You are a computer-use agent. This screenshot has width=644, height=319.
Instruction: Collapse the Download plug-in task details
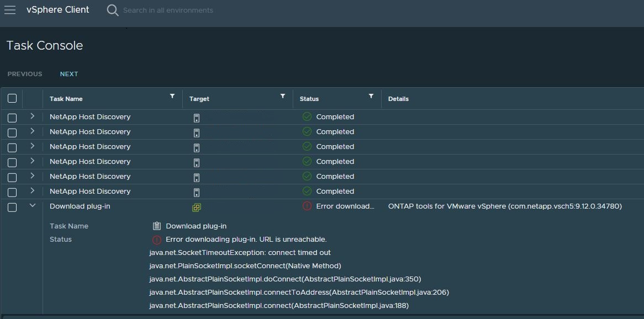click(32, 205)
